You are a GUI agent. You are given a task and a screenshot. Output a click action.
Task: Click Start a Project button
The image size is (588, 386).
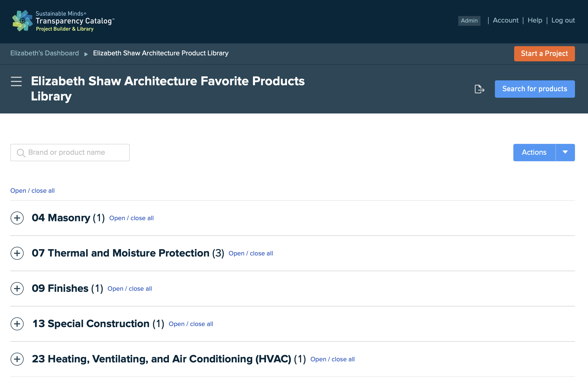pos(544,54)
